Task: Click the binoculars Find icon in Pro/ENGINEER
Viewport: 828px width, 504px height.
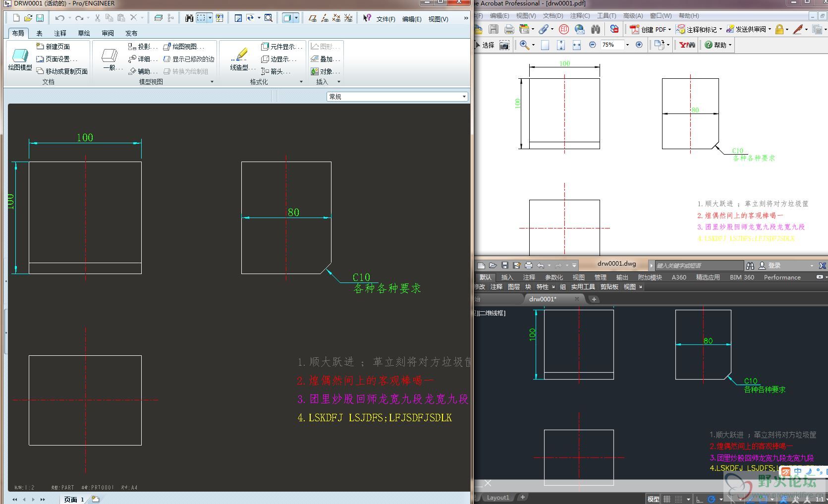Action: click(189, 18)
